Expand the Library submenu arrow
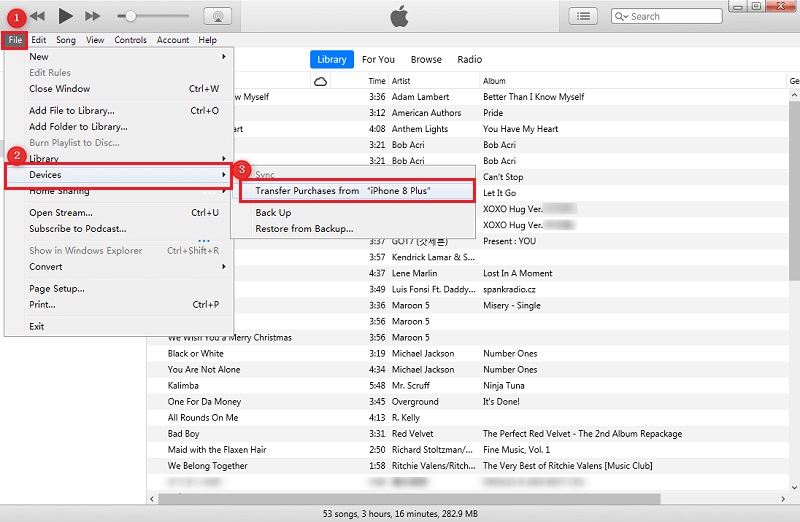This screenshot has height=522, width=800. point(223,159)
